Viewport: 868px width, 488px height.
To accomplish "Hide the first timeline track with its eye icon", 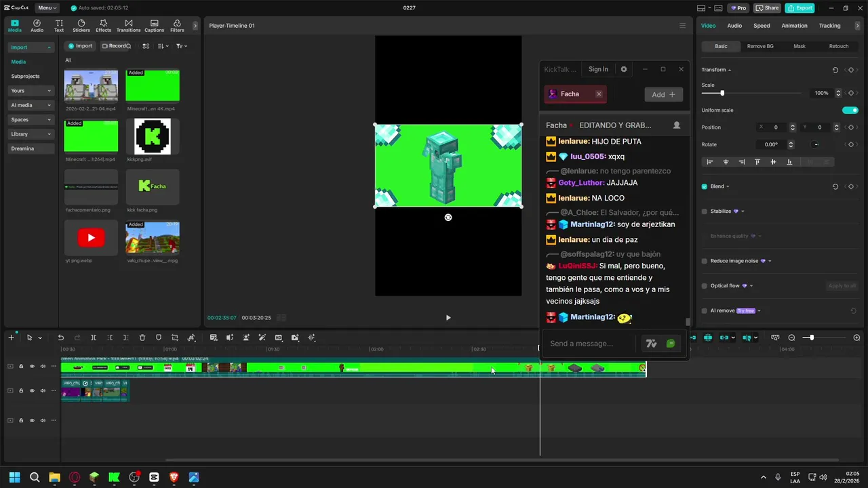I will pos(31,367).
